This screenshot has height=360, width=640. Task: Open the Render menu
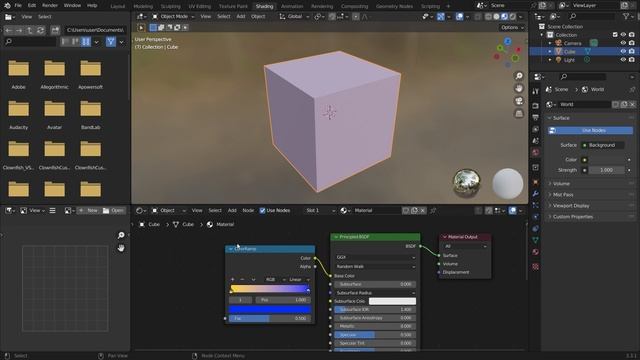tap(50, 6)
